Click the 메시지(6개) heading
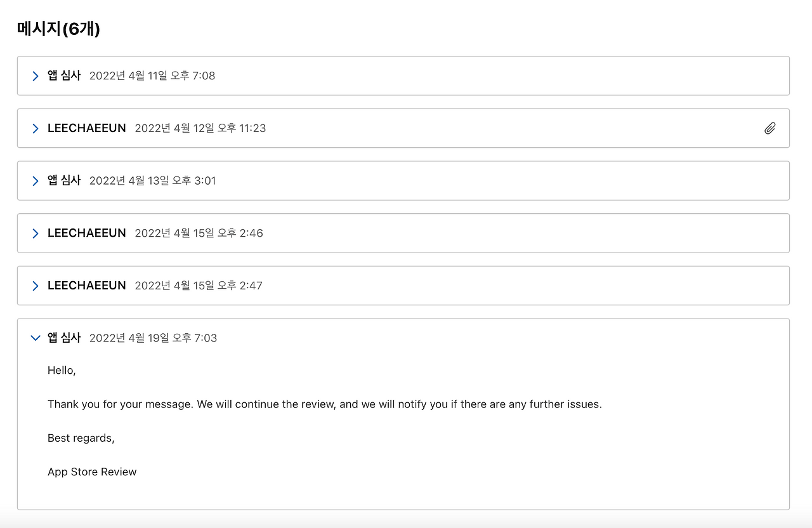The height and width of the screenshot is (528, 812). click(x=58, y=29)
